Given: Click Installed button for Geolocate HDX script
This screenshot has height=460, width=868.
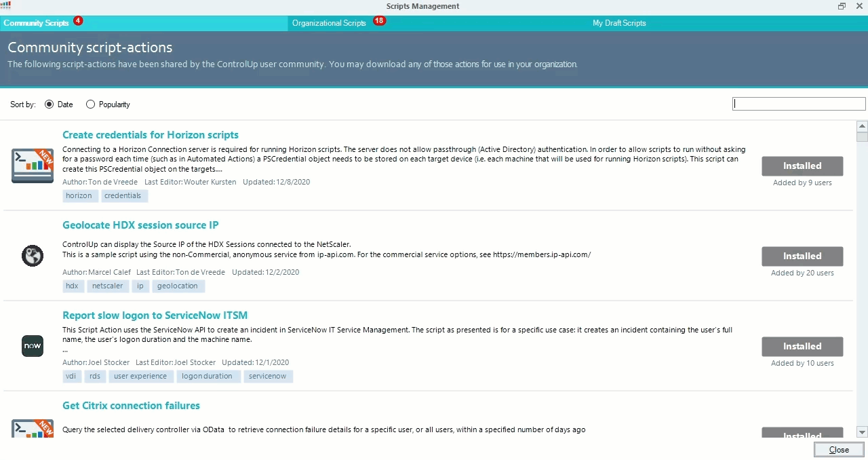Looking at the screenshot, I should [802, 256].
